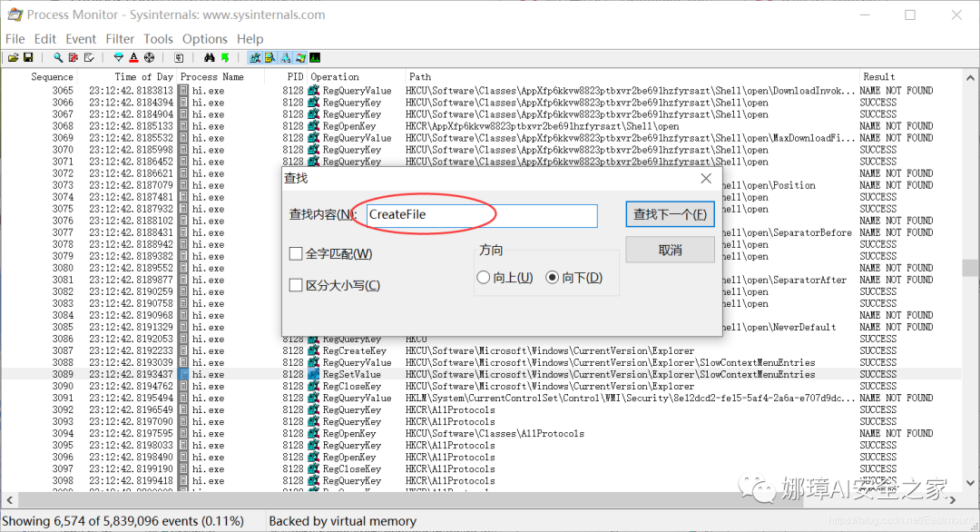The image size is (980, 532).
Task: Select the Find binoculars icon
Action: pos(210,57)
